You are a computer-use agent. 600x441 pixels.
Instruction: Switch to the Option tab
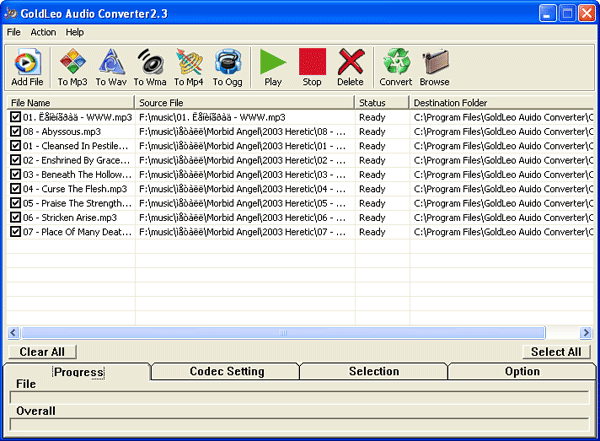pos(522,371)
